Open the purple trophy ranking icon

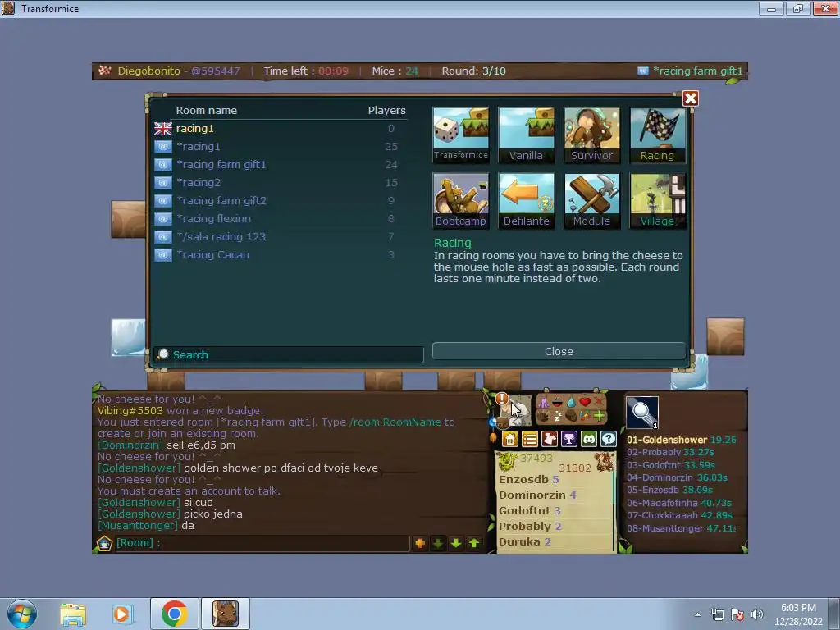569,440
